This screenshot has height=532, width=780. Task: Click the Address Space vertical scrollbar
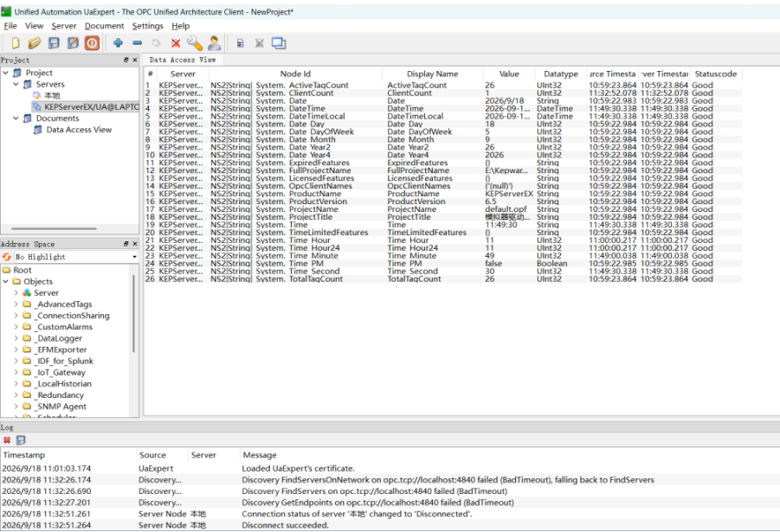pyautogui.click(x=133, y=313)
